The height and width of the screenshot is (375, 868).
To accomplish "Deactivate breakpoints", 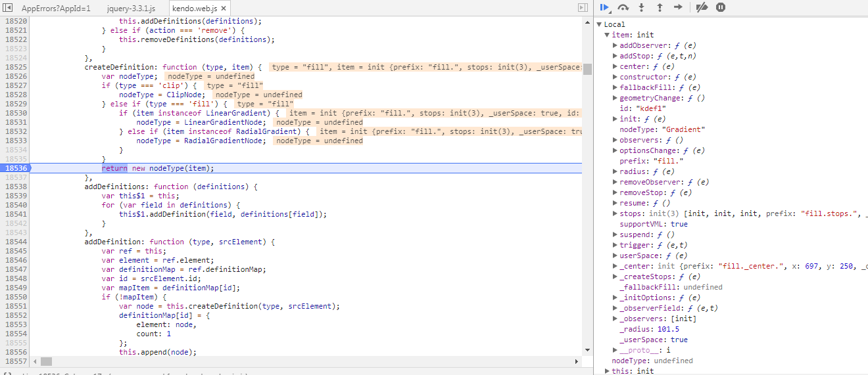I will [702, 7].
